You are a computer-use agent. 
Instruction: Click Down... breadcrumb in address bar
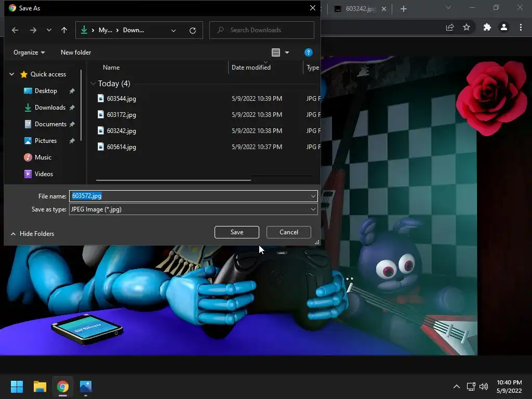pyautogui.click(x=134, y=30)
